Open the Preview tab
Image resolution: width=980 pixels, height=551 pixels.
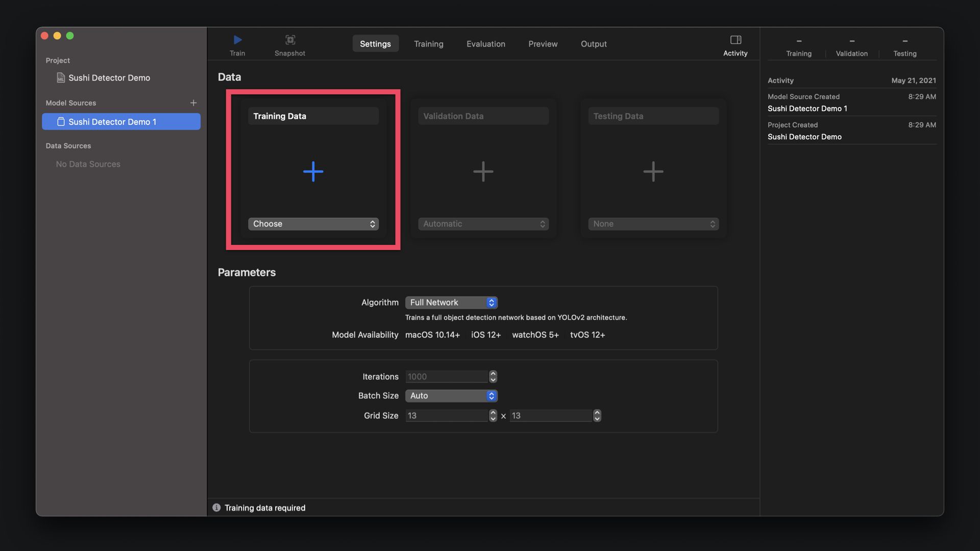pos(543,44)
